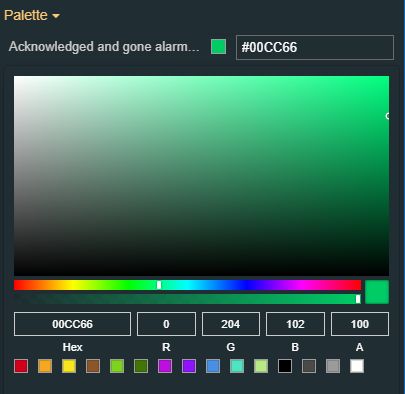The height and width of the screenshot is (394, 405).
Task: Choose the white preset swatch
Action: tap(357, 366)
